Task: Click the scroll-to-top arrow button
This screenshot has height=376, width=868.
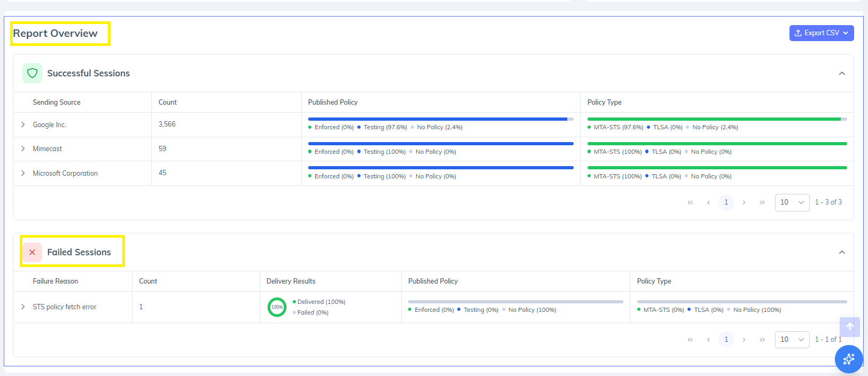Action: (849, 327)
